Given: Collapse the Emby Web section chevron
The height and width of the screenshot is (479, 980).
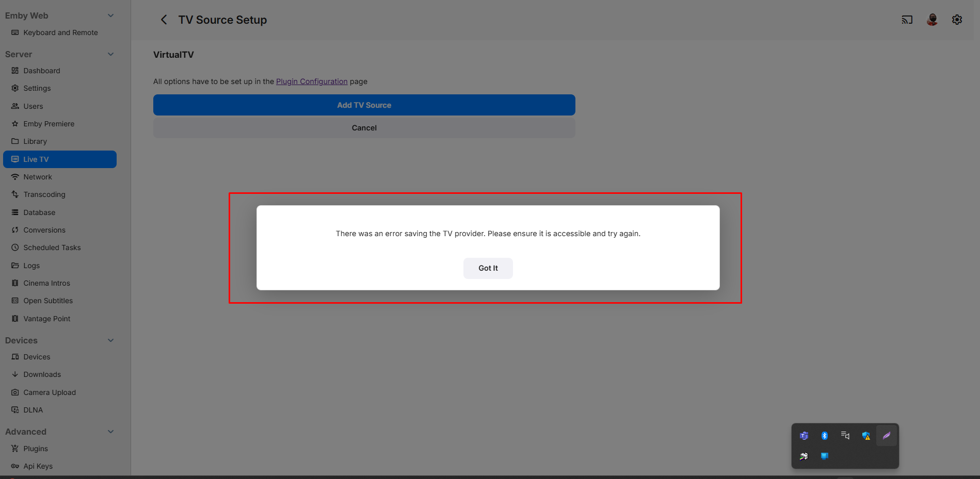Looking at the screenshot, I should 110,15.
